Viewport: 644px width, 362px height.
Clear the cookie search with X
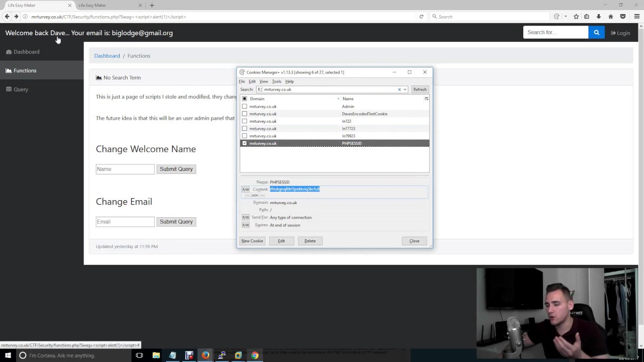pyautogui.click(x=399, y=89)
